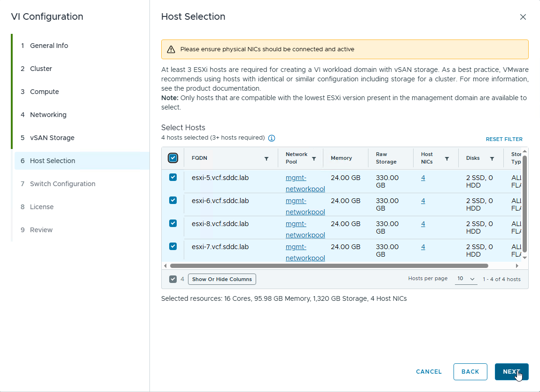Screen dimensions: 540x392
Task: Toggle the footer selected-count checkbox
Action: tap(173, 279)
